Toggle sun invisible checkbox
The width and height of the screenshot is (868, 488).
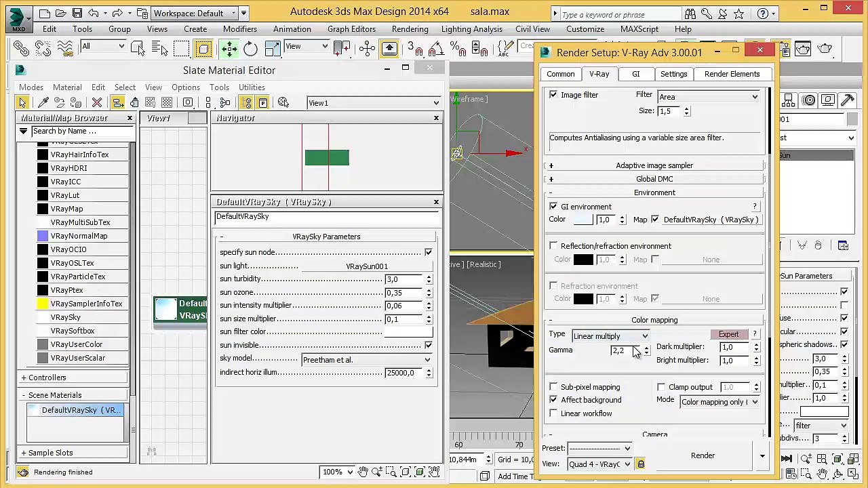428,346
